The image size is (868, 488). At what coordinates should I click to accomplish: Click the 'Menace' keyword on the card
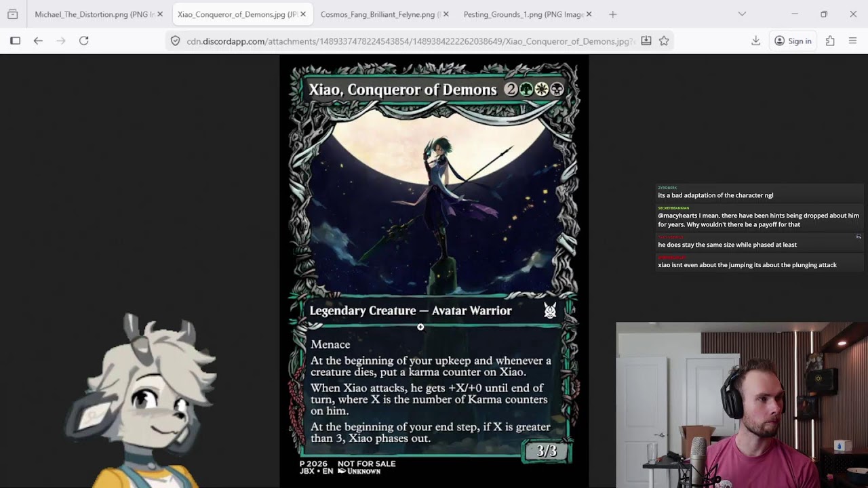coord(330,344)
